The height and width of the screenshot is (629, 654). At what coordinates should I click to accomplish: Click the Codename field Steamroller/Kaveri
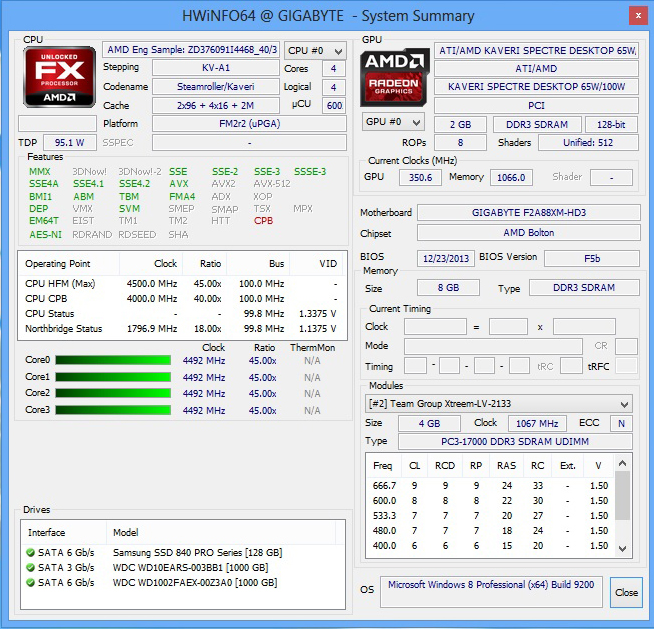pyautogui.click(x=216, y=87)
